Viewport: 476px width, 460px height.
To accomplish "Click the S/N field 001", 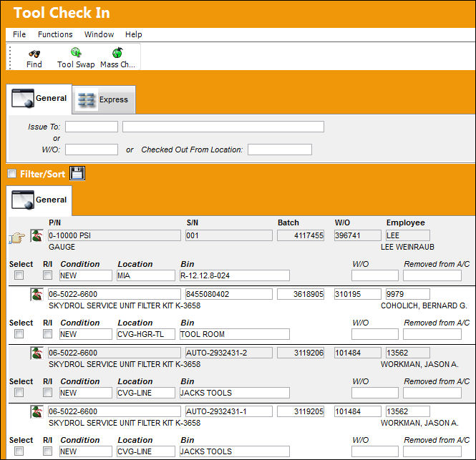I will pyautogui.click(x=229, y=235).
